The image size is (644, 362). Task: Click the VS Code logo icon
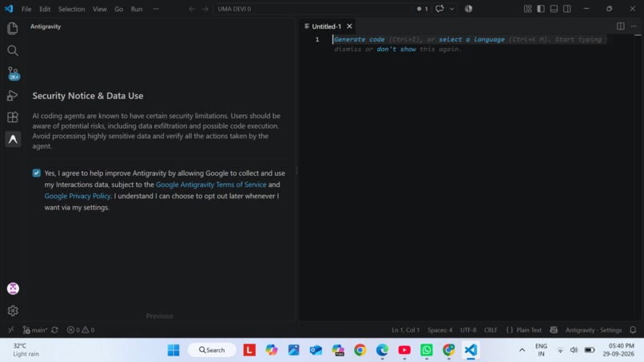[9, 9]
